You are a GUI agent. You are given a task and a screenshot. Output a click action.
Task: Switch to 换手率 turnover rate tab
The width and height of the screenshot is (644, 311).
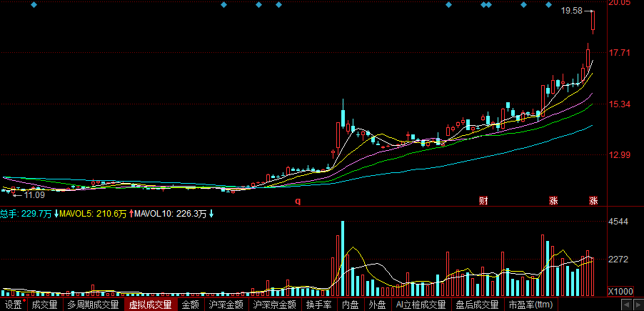[318, 305]
